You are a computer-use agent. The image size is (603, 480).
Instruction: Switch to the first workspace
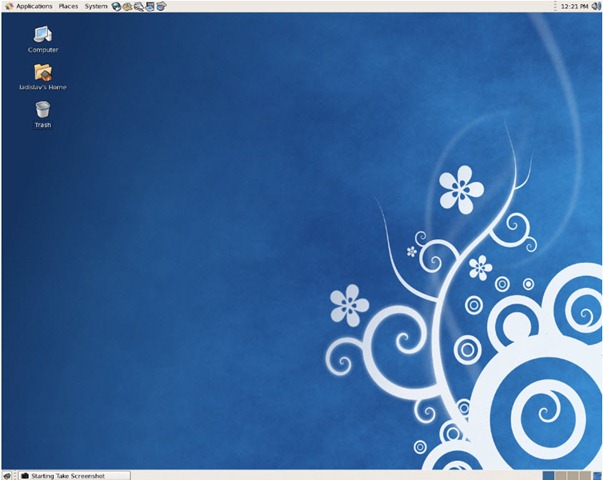pos(548,476)
